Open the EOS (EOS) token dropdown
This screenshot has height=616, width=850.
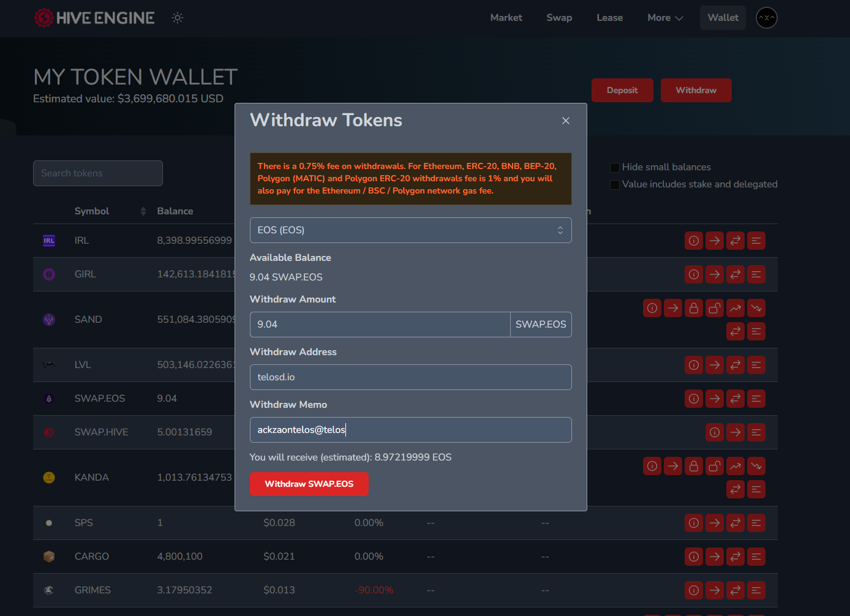point(411,230)
